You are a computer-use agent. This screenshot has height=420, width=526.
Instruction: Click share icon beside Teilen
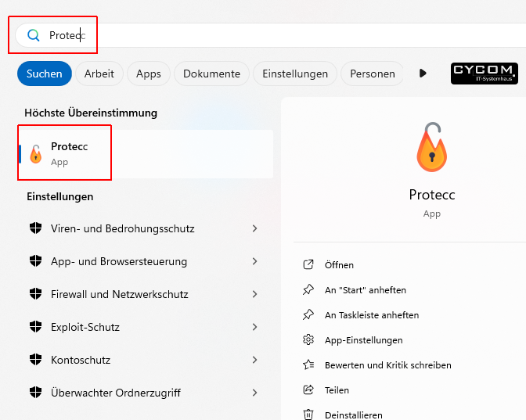[x=308, y=389]
